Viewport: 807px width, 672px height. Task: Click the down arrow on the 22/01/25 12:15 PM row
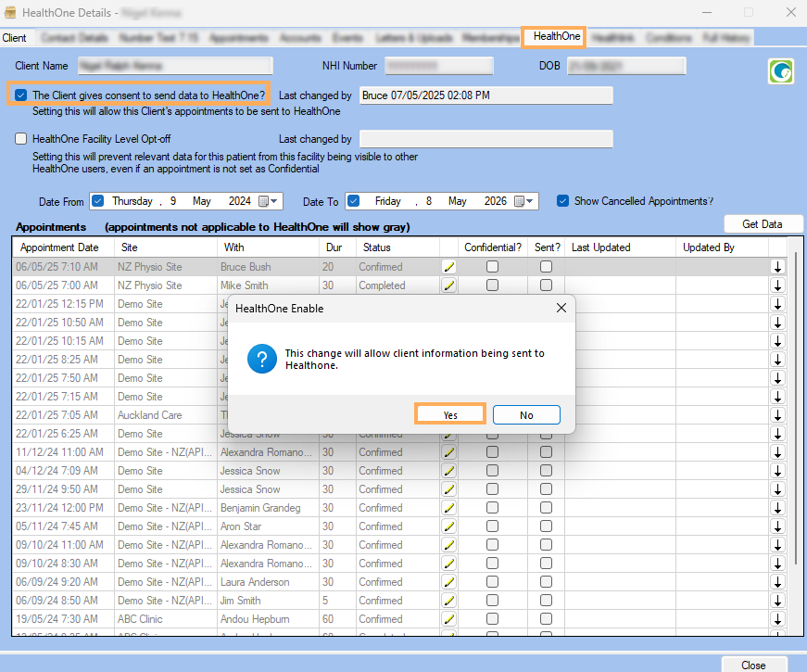777,304
